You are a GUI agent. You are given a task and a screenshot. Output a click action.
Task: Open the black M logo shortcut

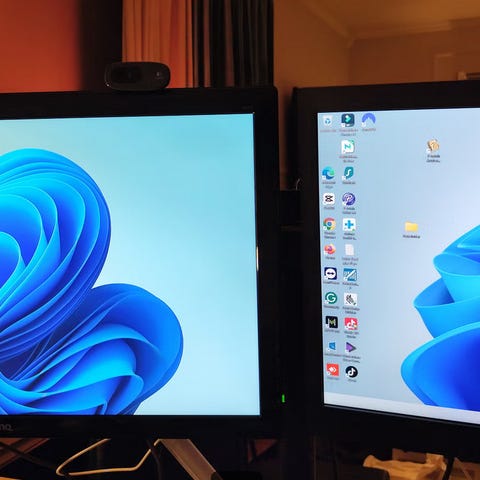coord(332,322)
